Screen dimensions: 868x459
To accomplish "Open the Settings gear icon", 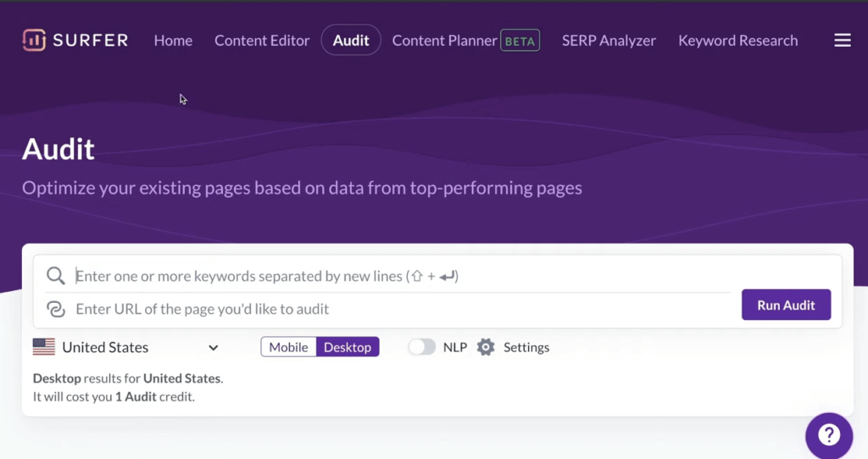I will click(486, 347).
